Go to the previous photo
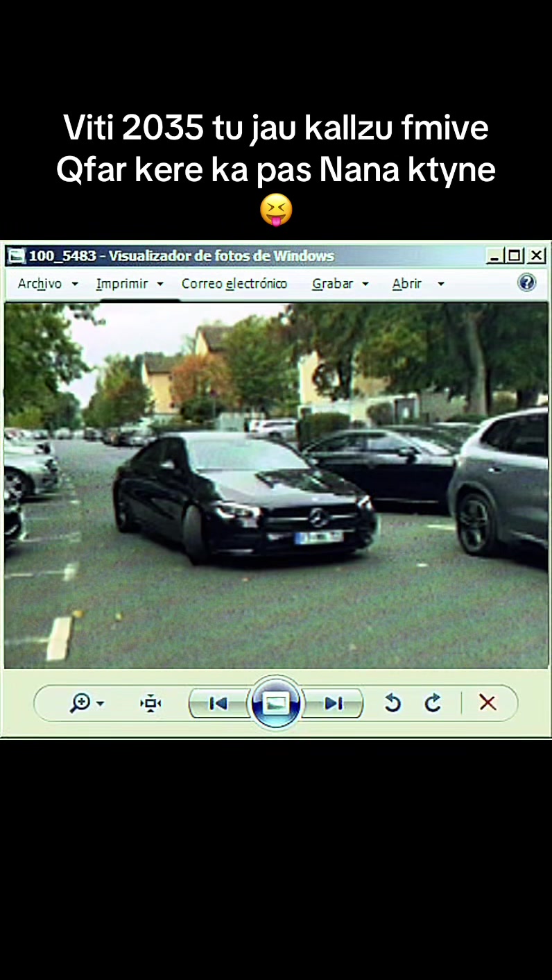 [218, 704]
